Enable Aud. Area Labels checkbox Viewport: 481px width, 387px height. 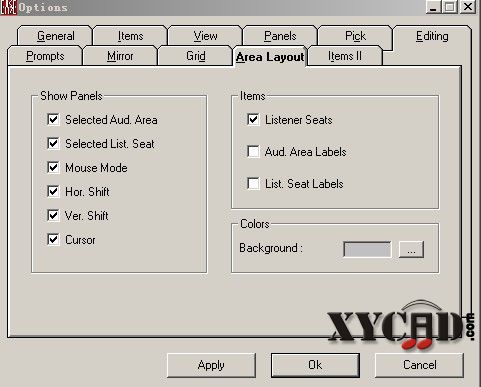pyautogui.click(x=253, y=151)
